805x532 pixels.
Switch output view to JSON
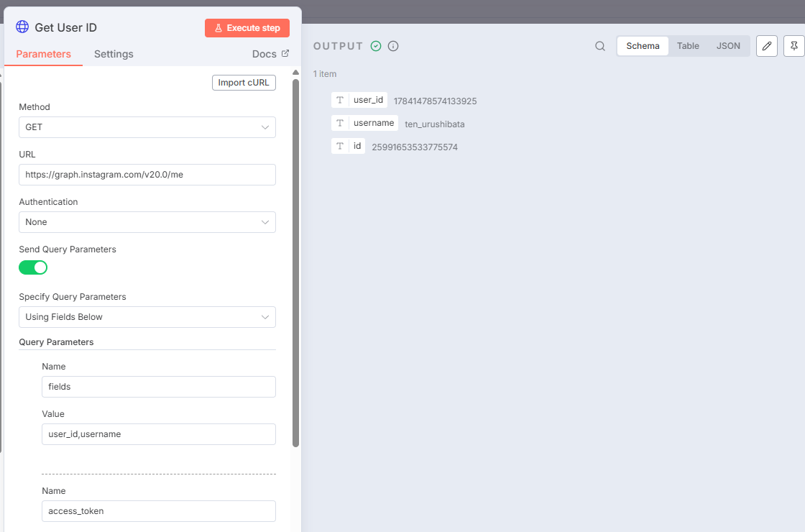[728, 46]
